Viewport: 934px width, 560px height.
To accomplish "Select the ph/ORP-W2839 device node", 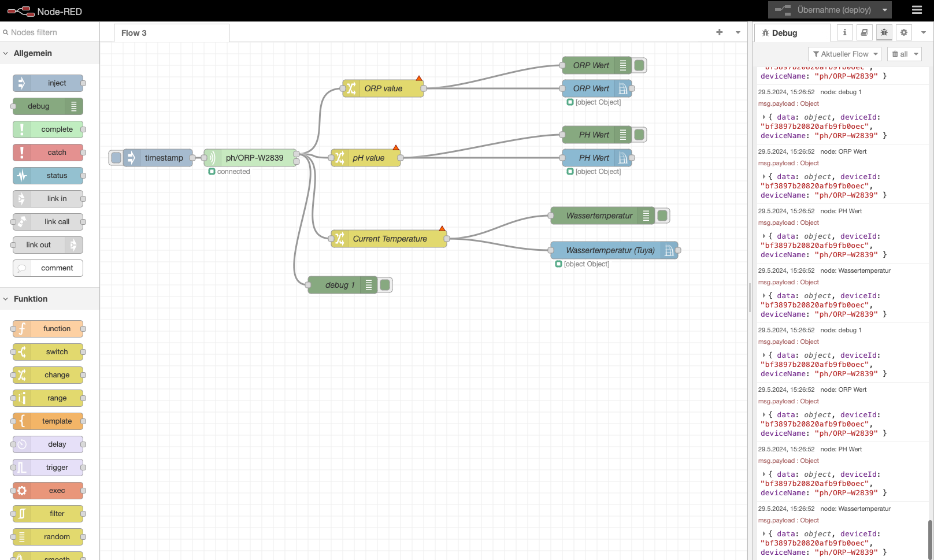I will [x=250, y=158].
